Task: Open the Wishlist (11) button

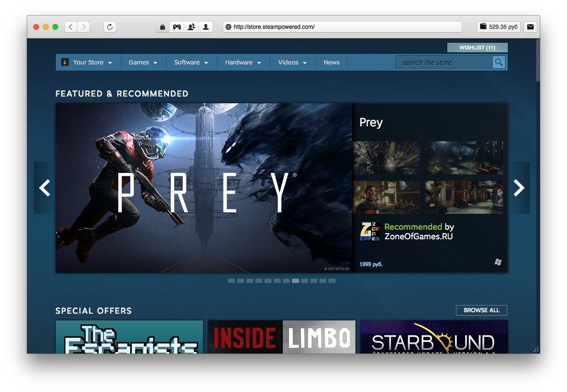Action: click(478, 48)
